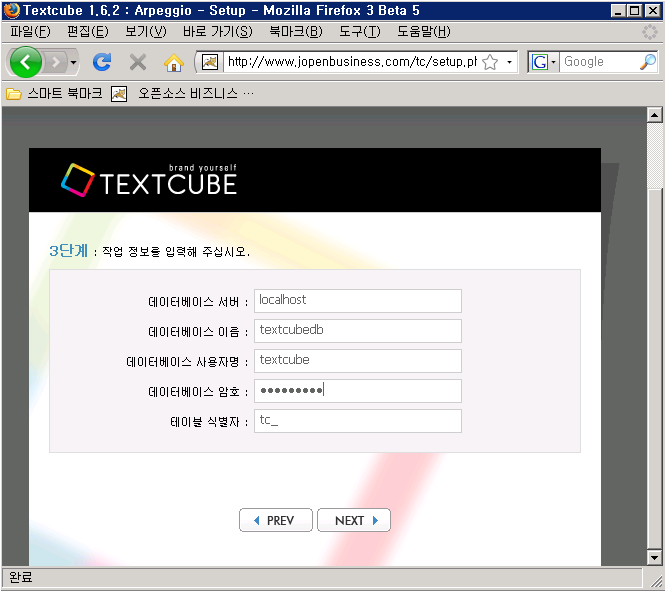Screen dimensions: 666x592
Task: Click the site favicon in the address bar
Action: point(210,62)
